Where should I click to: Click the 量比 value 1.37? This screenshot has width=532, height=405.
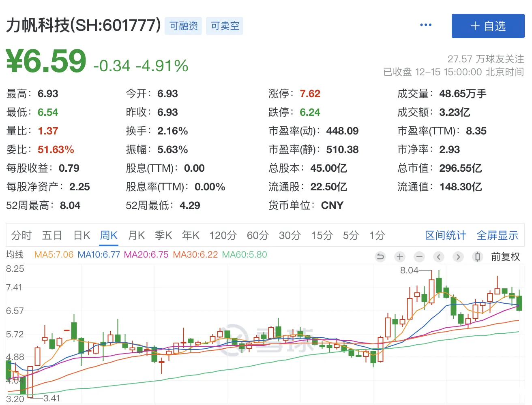pyautogui.click(x=48, y=131)
